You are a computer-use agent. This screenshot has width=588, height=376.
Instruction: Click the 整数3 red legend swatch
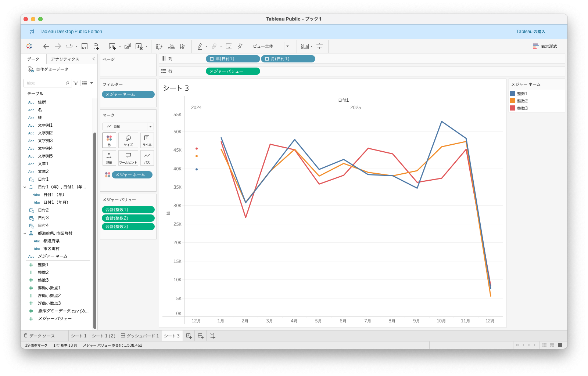[x=513, y=108]
